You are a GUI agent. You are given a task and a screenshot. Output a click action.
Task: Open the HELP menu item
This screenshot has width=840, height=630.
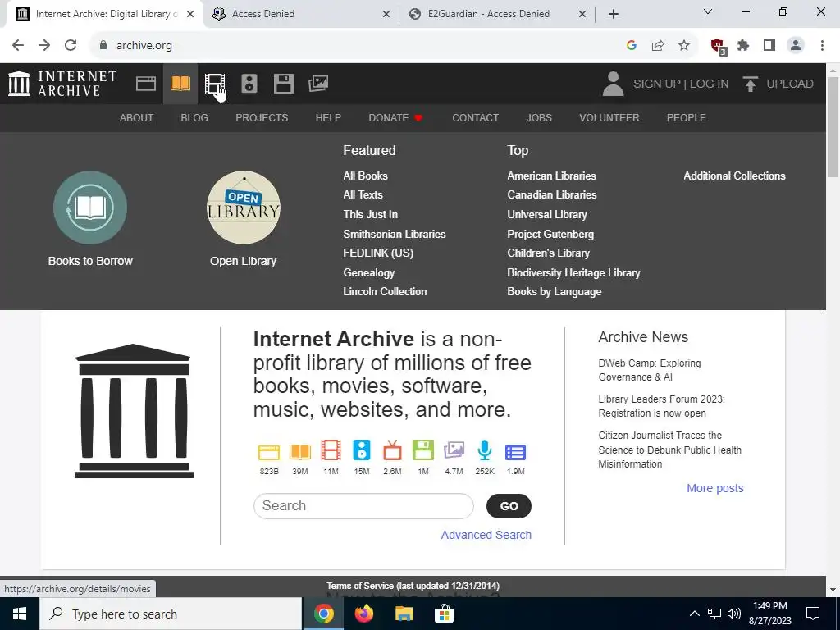click(328, 118)
